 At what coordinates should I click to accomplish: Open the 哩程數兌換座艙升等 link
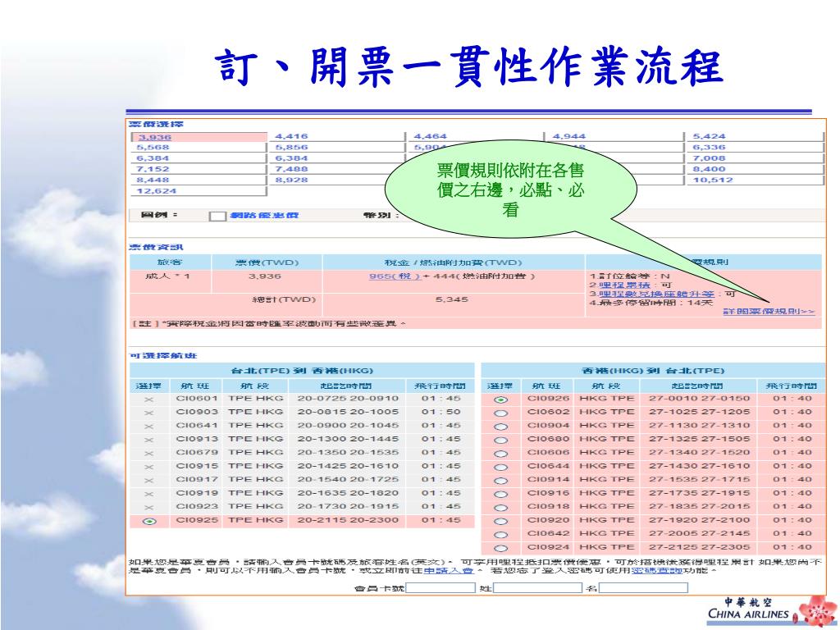(x=656, y=294)
